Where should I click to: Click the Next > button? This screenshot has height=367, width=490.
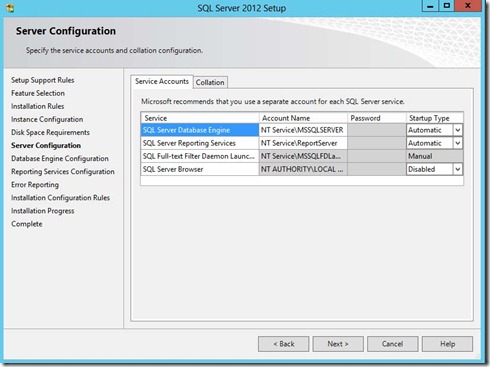pos(338,344)
